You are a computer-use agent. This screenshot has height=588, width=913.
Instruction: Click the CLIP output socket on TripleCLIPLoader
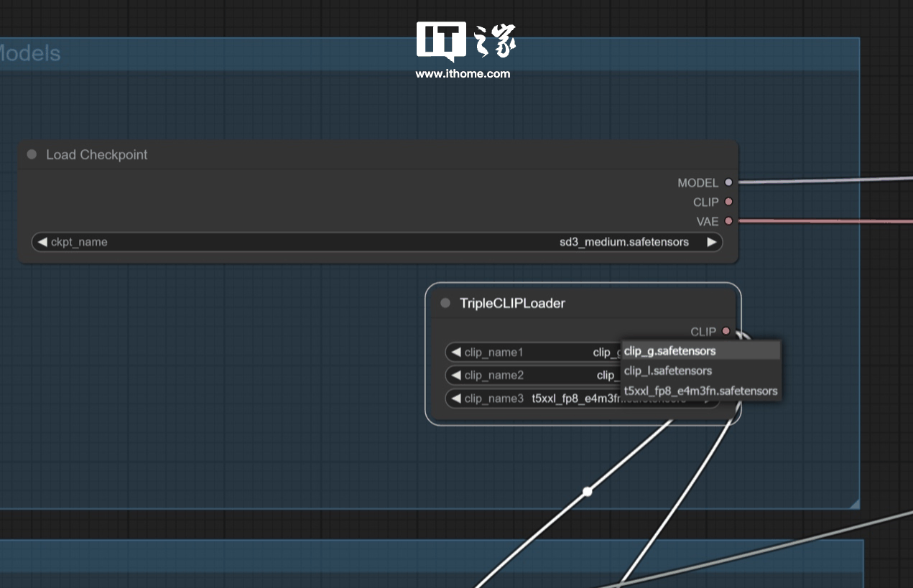tap(726, 331)
